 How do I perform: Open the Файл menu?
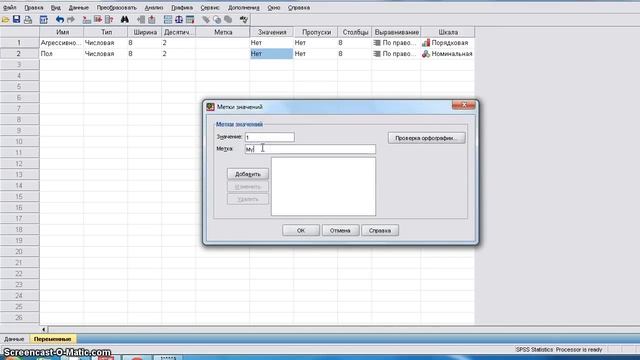click(x=9, y=8)
